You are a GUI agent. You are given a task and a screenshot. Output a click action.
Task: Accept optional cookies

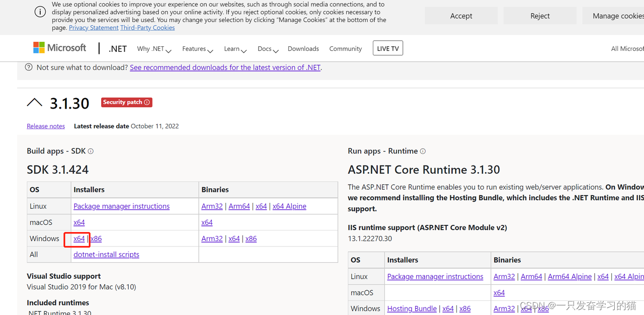461,16
